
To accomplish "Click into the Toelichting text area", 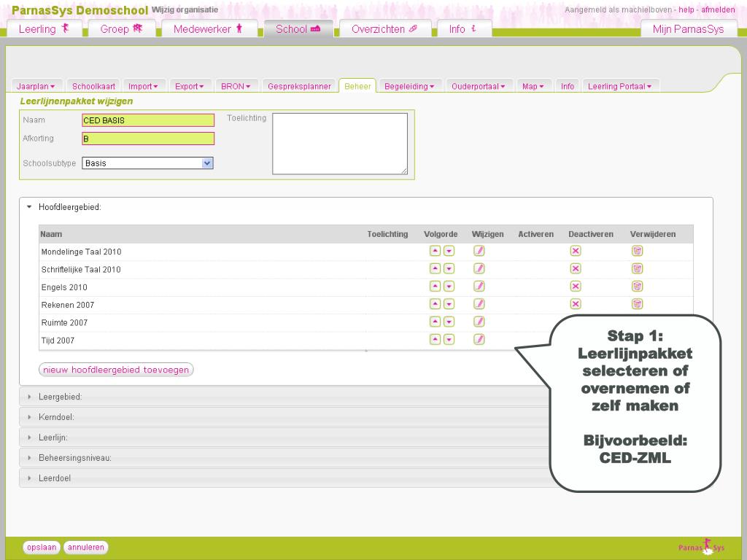I will click(x=340, y=144).
